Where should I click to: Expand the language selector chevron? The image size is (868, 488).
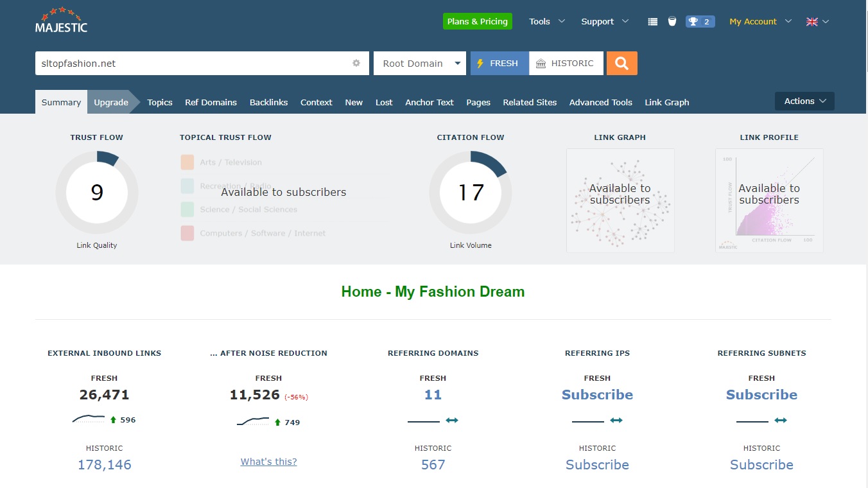click(x=826, y=21)
